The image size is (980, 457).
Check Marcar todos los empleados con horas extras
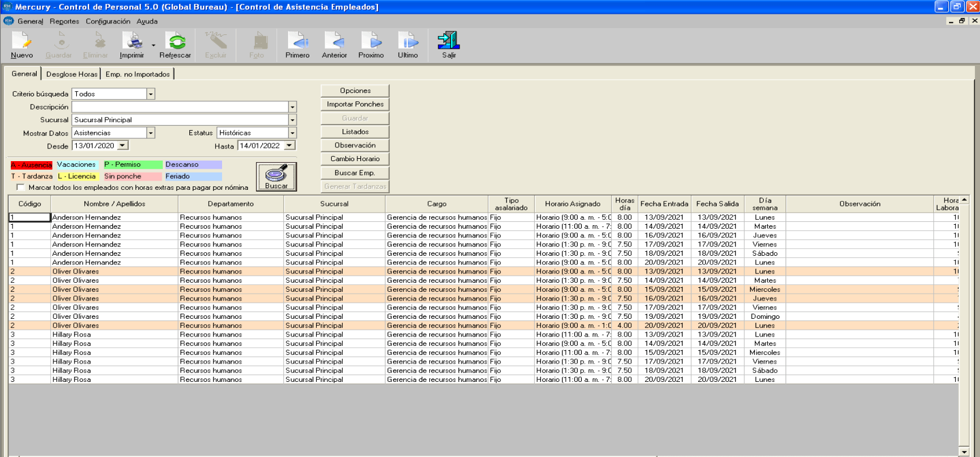tap(21, 188)
